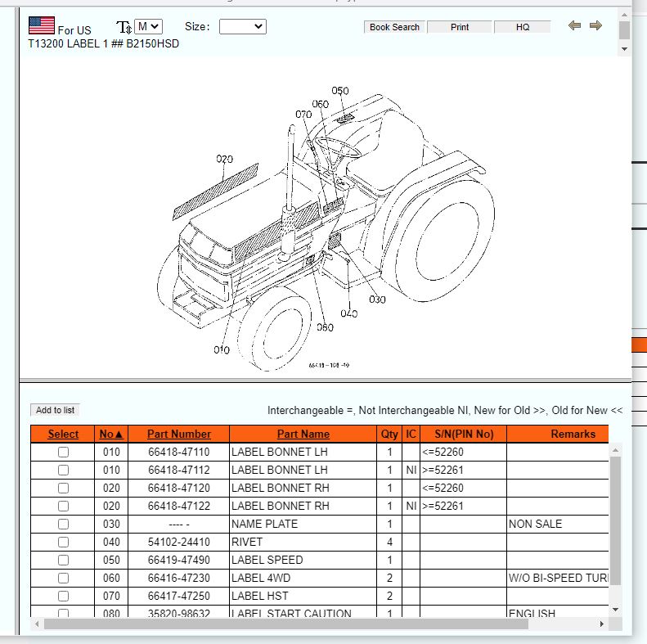Open the Size dropdown
Viewport: 647px width, 644px height.
(x=243, y=27)
